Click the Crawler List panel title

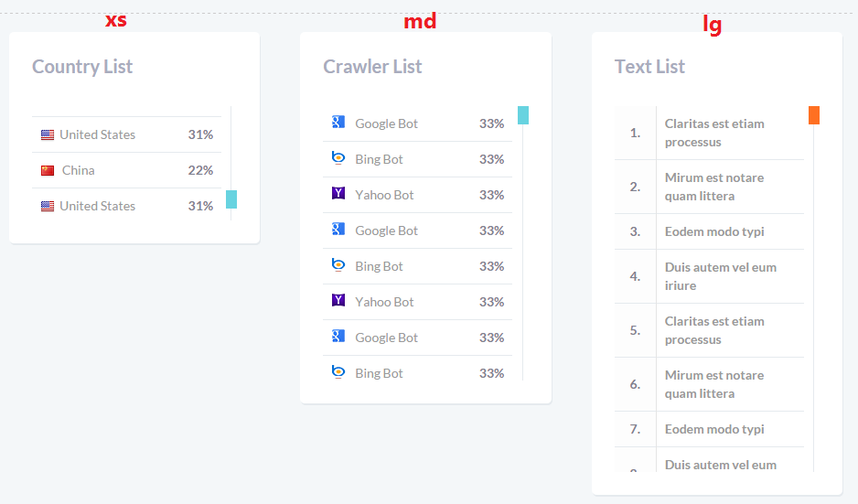372,67
